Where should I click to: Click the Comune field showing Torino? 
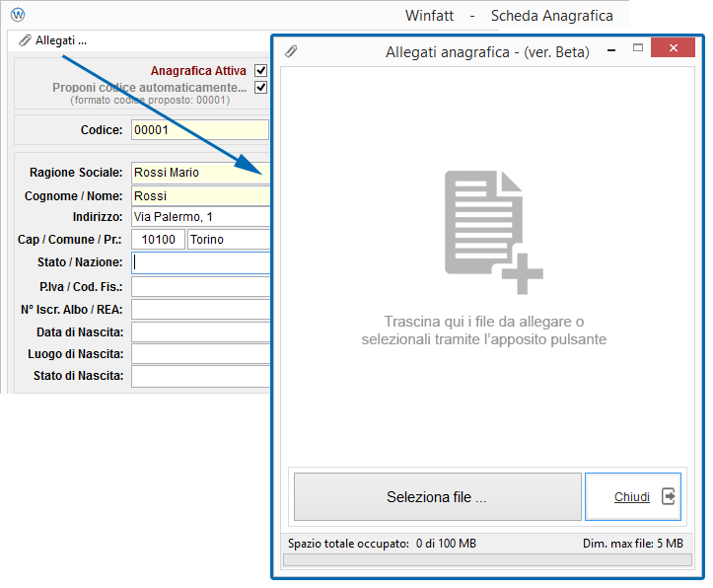pos(229,239)
